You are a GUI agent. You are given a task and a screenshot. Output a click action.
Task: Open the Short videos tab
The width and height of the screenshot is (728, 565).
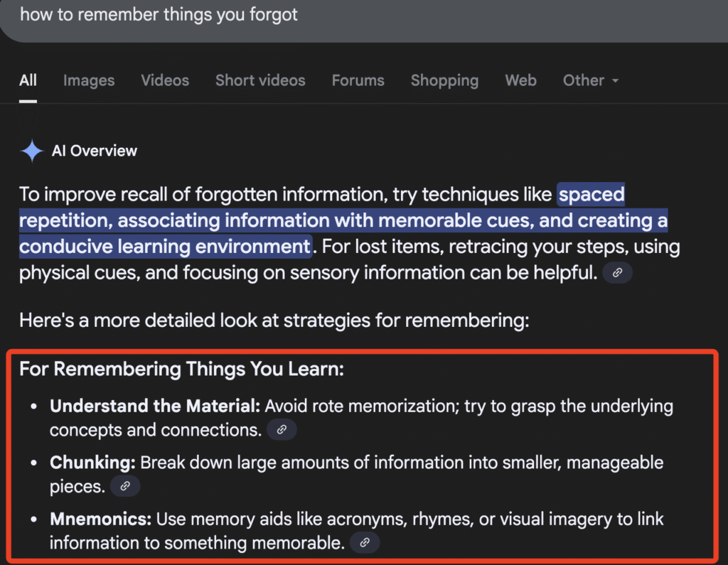pyautogui.click(x=260, y=80)
